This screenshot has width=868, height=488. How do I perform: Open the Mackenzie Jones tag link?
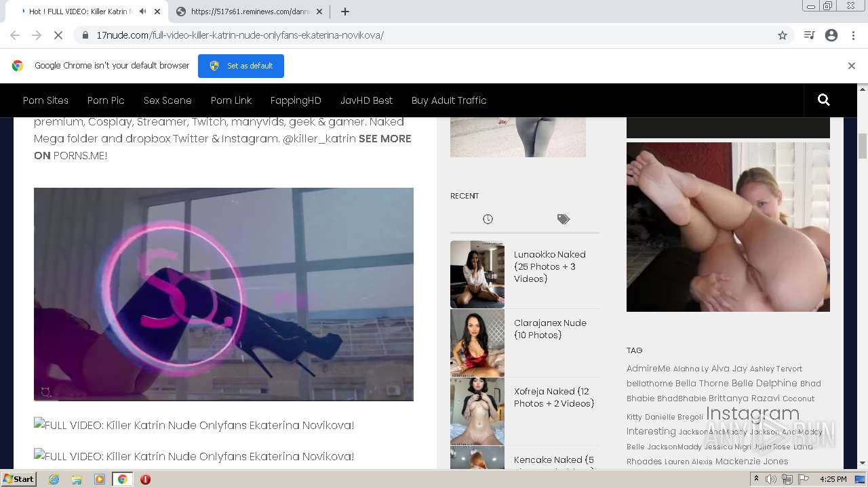[752, 462]
